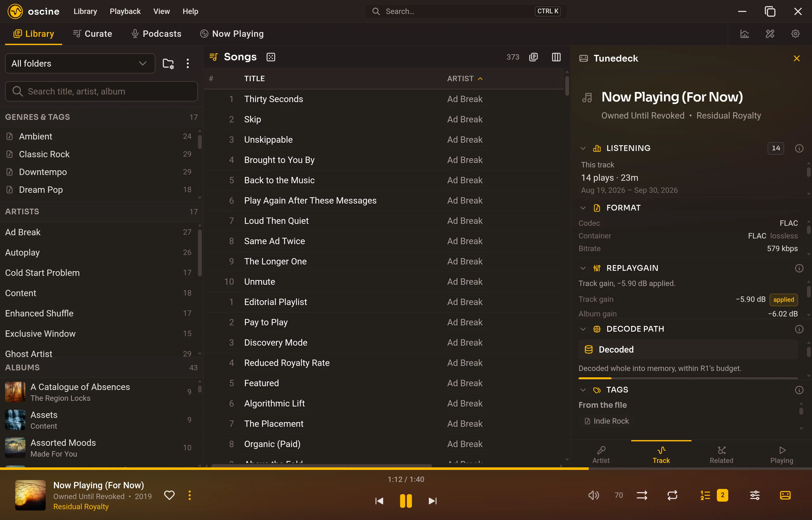Viewport: 812px width, 520px height.
Task: Switch Tunedeck to the Playing tab
Action: [x=782, y=454]
